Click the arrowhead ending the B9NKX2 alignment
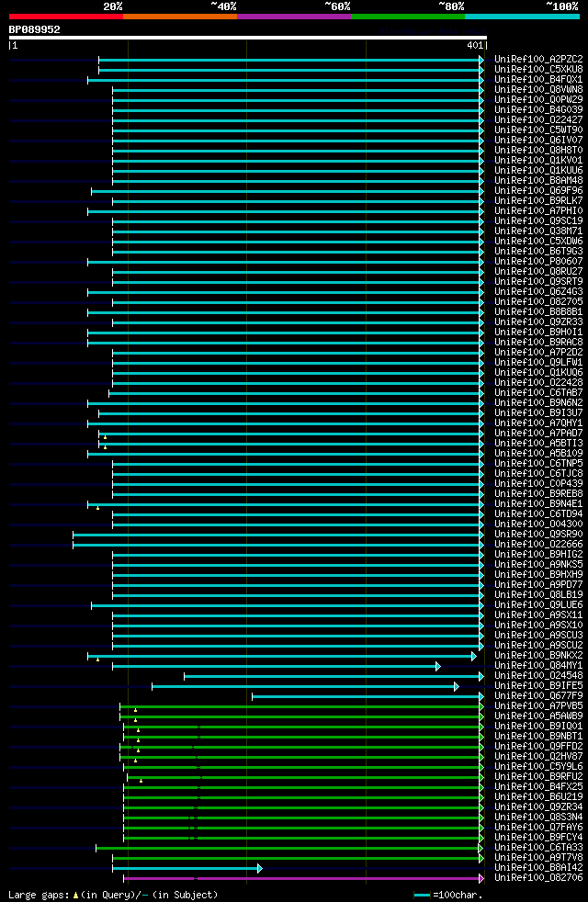 pyautogui.click(x=474, y=657)
